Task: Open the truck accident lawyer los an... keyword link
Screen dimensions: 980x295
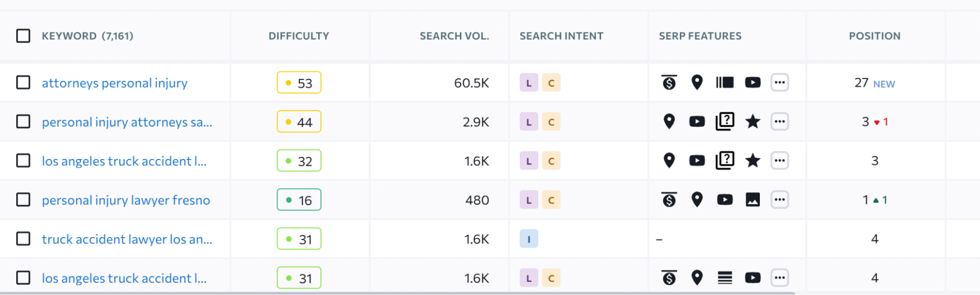Action: (x=127, y=239)
